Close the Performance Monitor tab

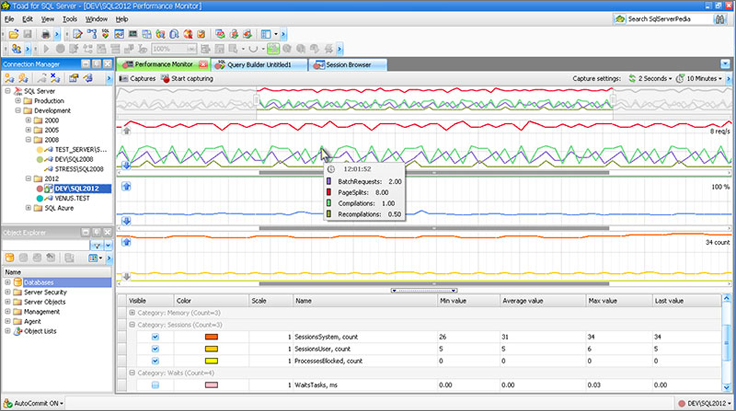203,63
